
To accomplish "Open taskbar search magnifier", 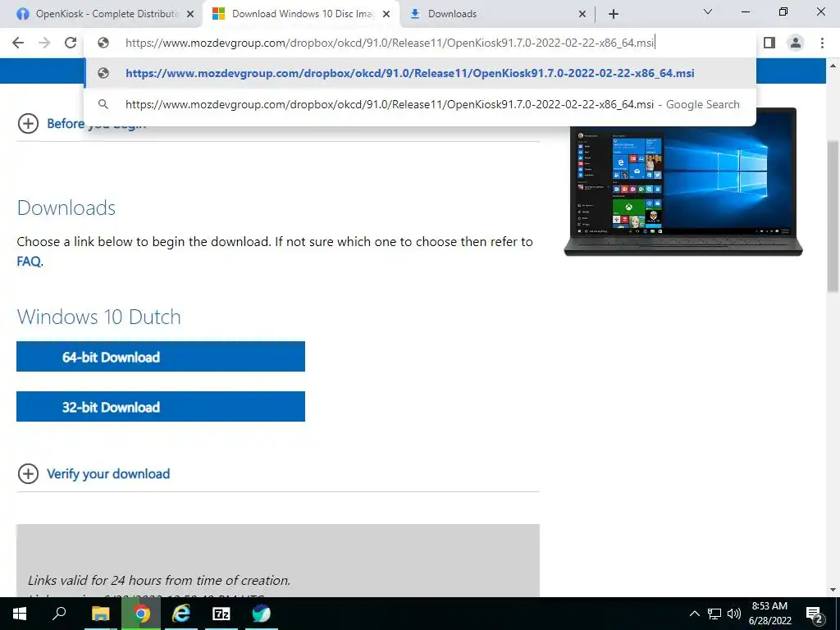I will pos(59,614).
